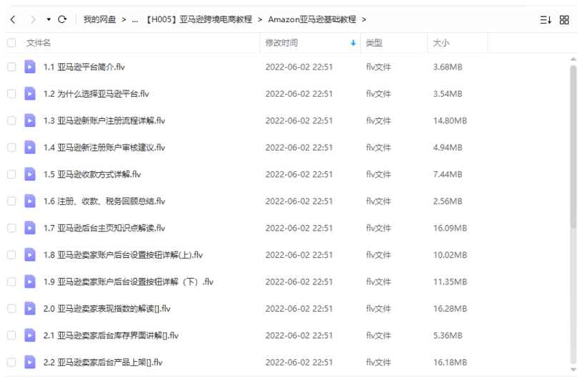Select file name 1.9 亚马逊卖家账户后台设置按钮详解（下）.flv
The height and width of the screenshot is (382, 588).
128,282
